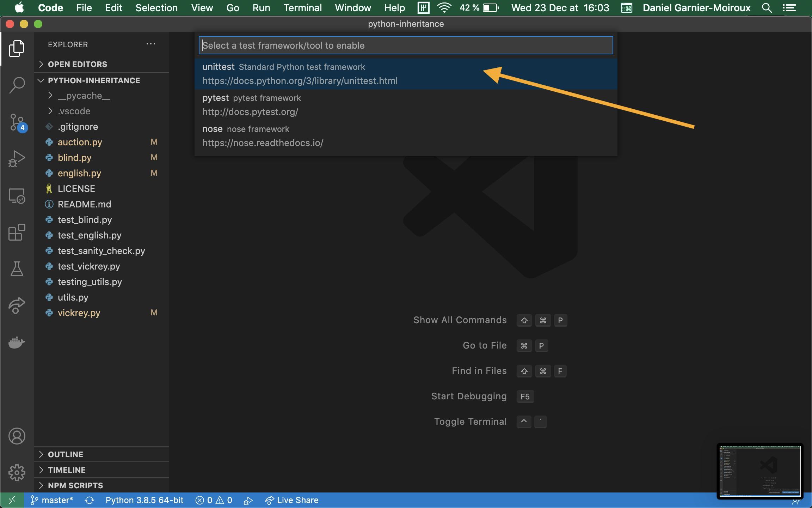Open test_vickrey.py file in explorer
812x508 pixels.
pyautogui.click(x=89, y=266)
